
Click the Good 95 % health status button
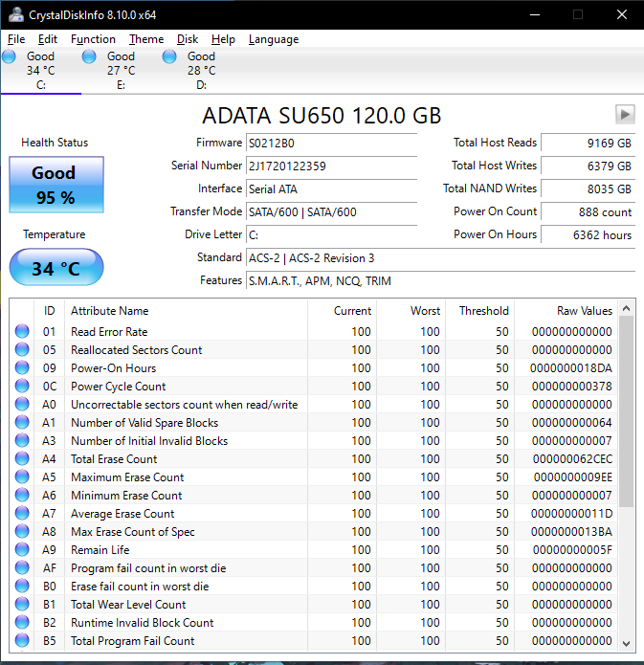point(56,185)
